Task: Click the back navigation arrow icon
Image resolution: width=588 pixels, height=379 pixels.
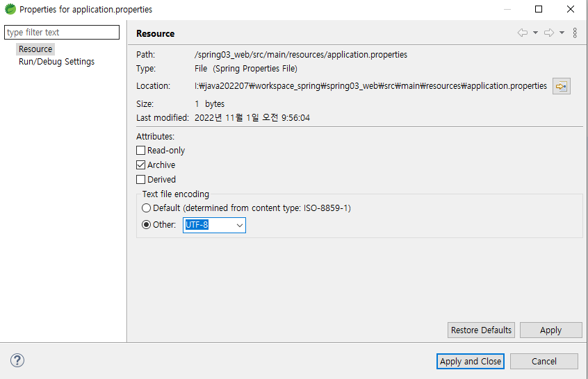Action: (523, 33)
